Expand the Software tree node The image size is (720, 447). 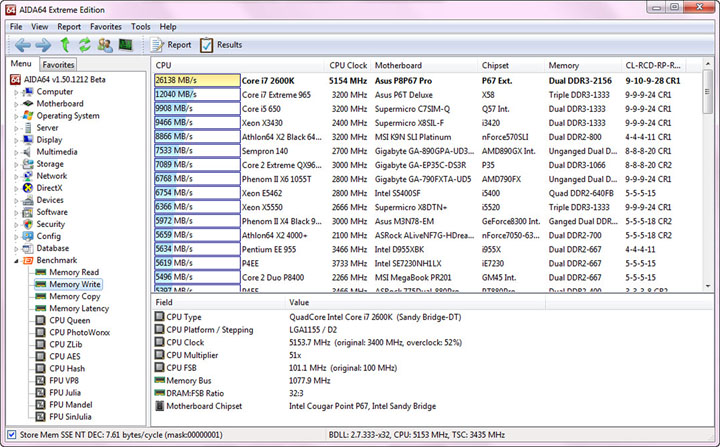click(16, 212)
